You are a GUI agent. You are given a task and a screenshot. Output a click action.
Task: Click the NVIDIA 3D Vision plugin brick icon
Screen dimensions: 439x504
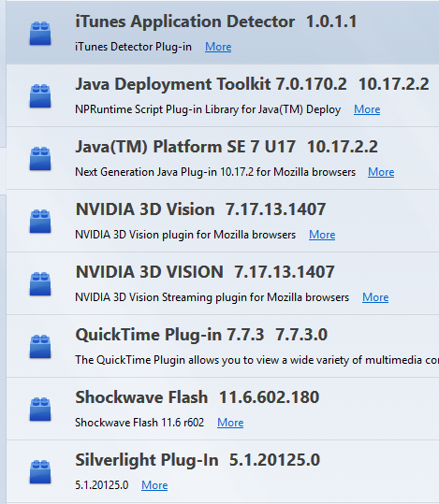pos(40,222)
